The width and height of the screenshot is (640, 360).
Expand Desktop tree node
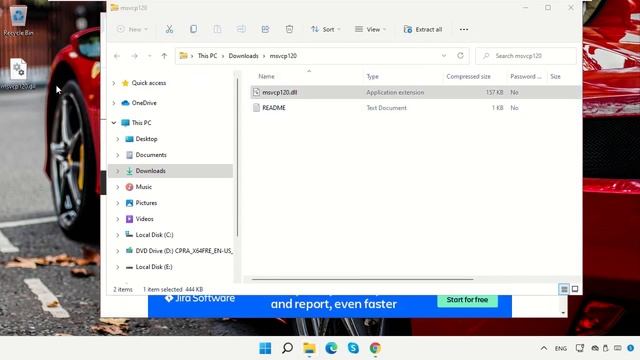tap(118, 139)
